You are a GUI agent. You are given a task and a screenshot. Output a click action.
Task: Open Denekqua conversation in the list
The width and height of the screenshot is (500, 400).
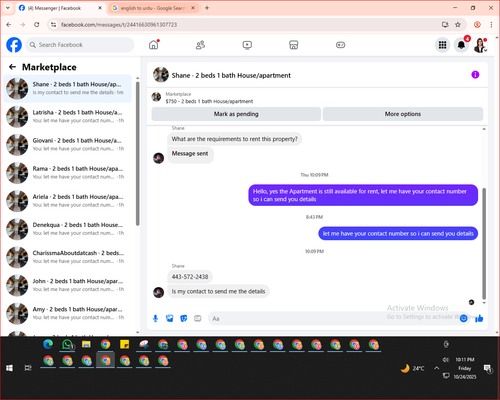click(x=68, y=229)
